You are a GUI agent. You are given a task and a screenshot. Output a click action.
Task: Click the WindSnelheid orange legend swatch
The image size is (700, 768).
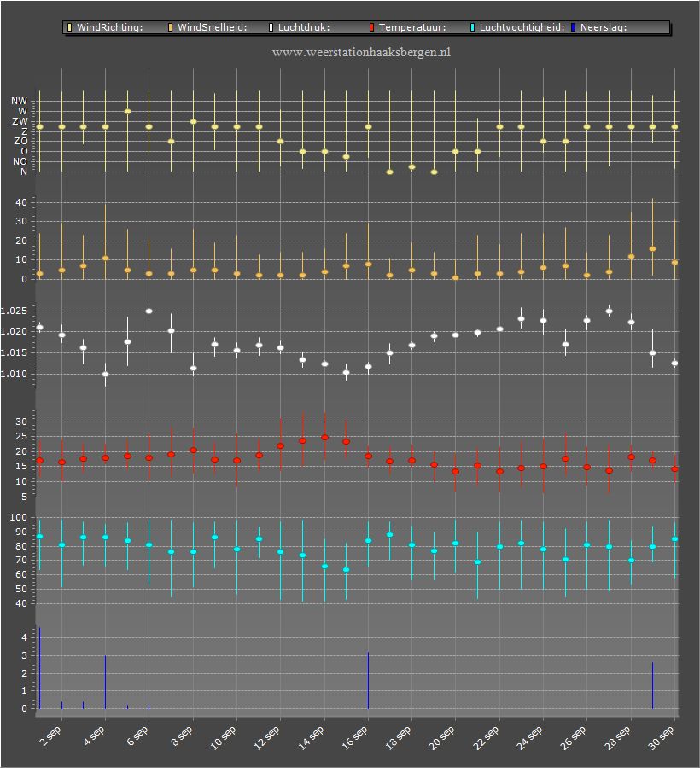point(171,27)
